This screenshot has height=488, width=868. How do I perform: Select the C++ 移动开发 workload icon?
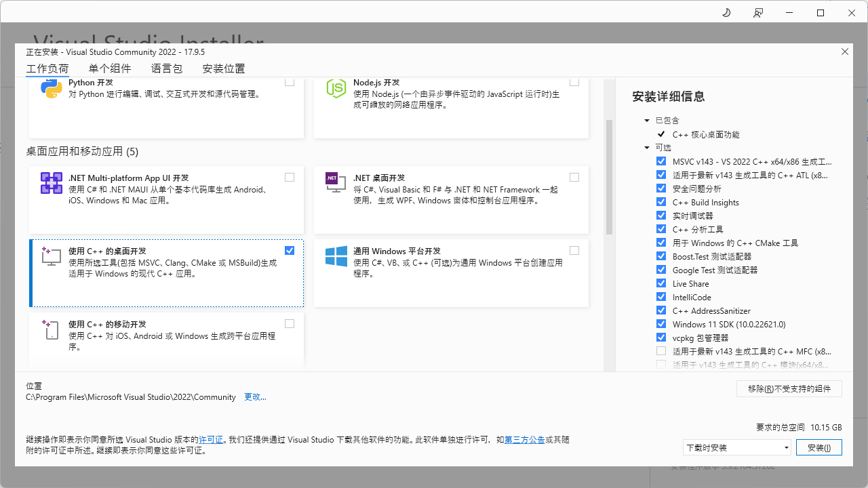pyautogui.click(x=51, y=329)
